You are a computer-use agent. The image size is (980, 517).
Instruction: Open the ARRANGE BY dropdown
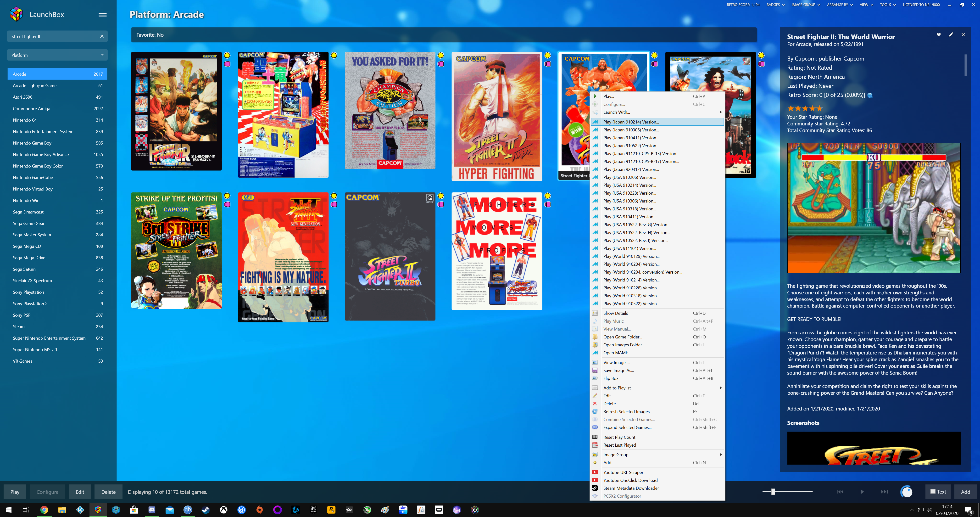coord(840,5)
